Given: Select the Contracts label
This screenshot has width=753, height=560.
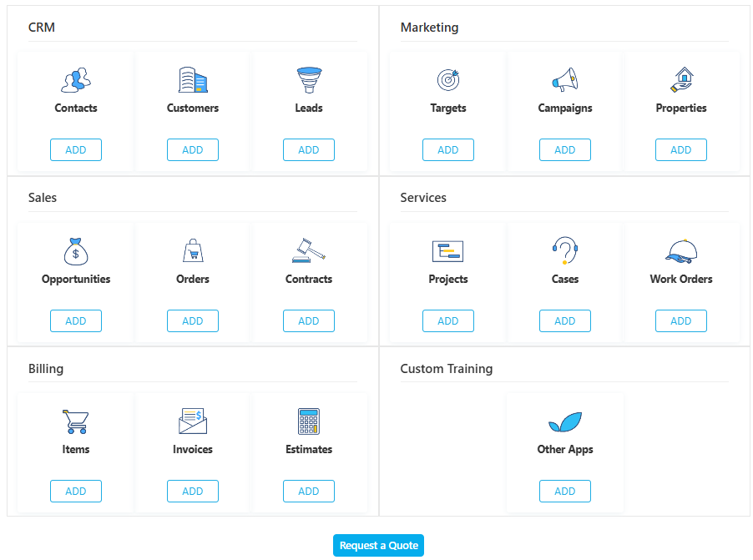Looking at the screenshot, I should click(x=309, y=279).
